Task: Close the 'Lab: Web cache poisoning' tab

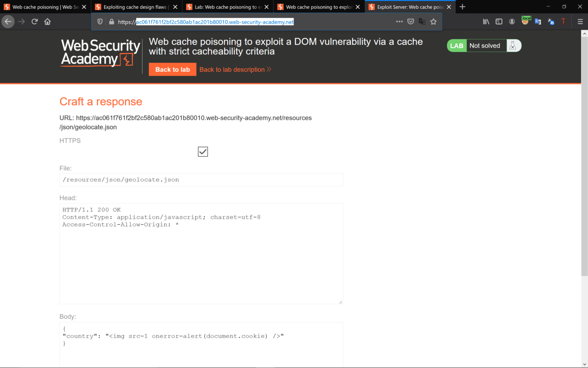Action: coord(267,7)
